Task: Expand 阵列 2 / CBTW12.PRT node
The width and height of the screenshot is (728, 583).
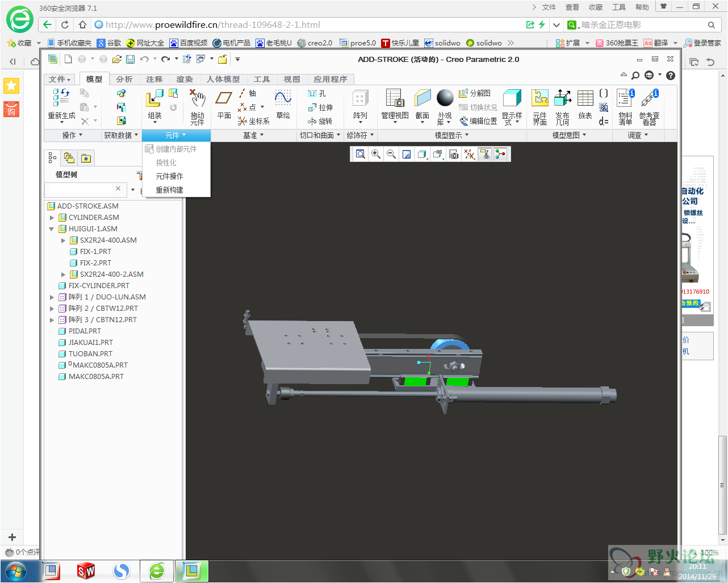Action: (x=52, y=309)
